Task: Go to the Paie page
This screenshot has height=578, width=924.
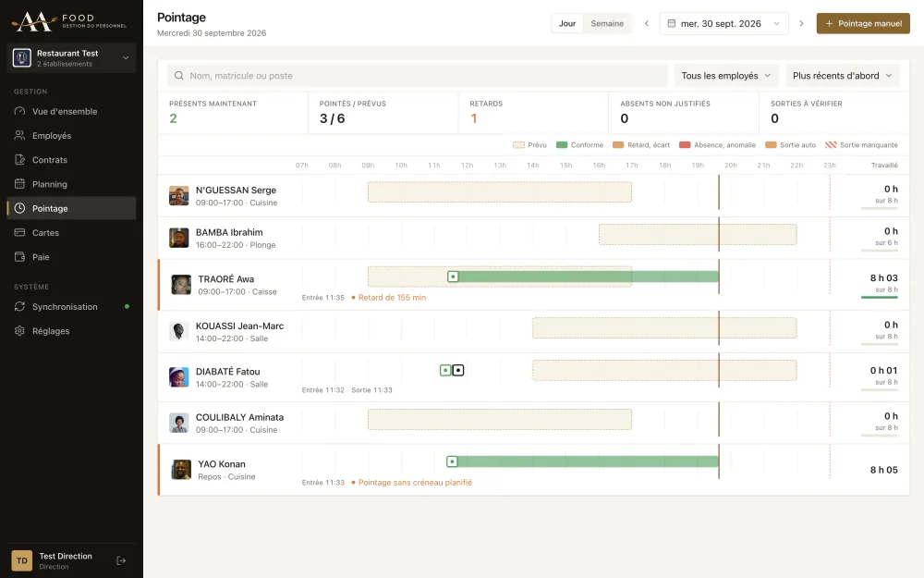Action: coord(71,256)
